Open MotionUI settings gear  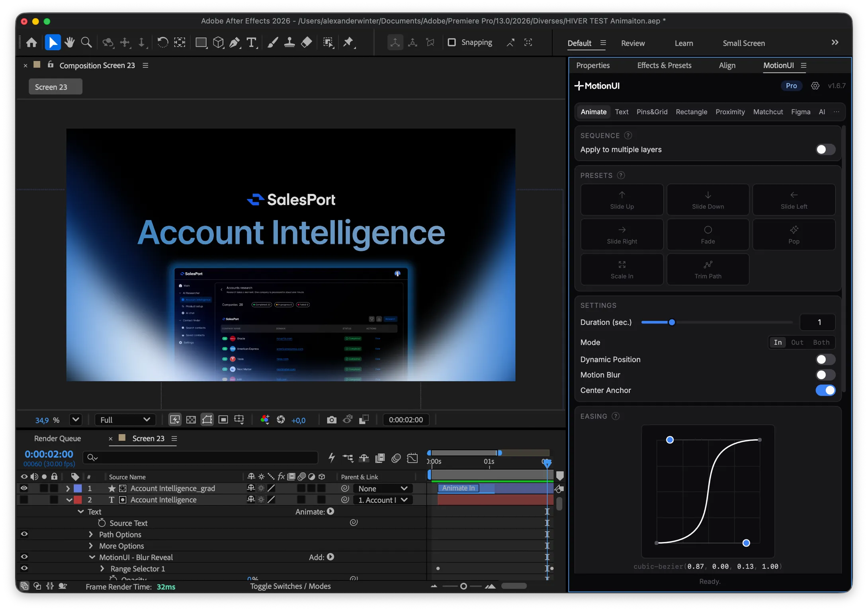click(815, 86)
